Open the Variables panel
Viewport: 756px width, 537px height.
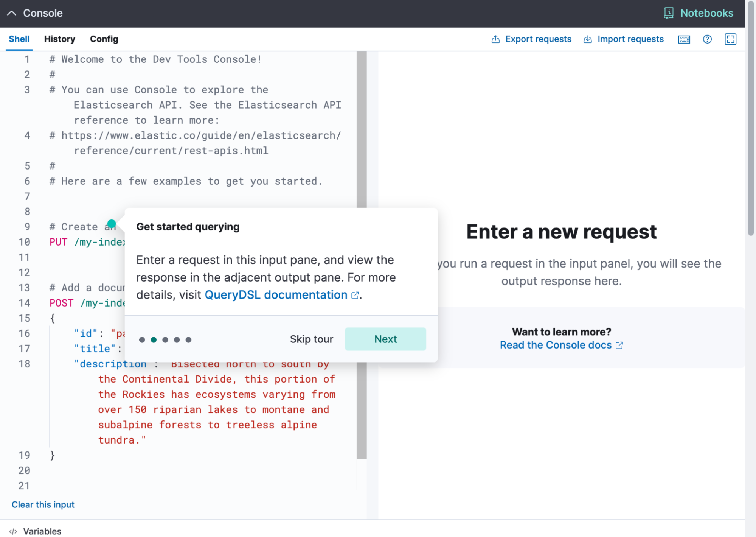coord(42,531)
